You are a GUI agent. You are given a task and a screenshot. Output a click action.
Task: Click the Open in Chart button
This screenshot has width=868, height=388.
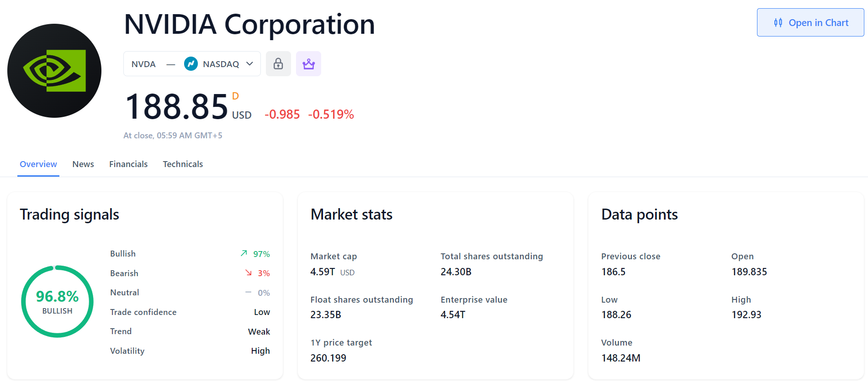click(810, 23)
